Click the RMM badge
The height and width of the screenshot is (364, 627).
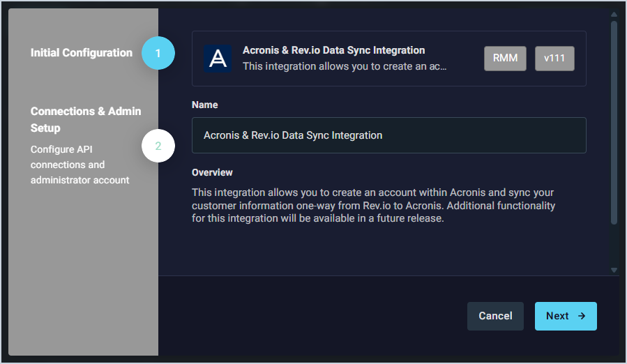pos(505,59)
